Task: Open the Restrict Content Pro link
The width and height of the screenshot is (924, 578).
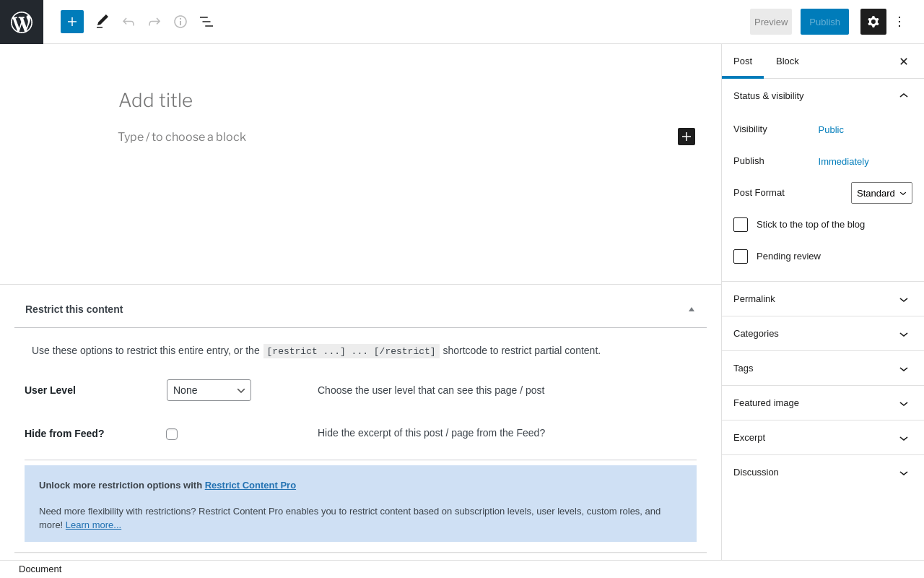Action: tap(250, 486)
